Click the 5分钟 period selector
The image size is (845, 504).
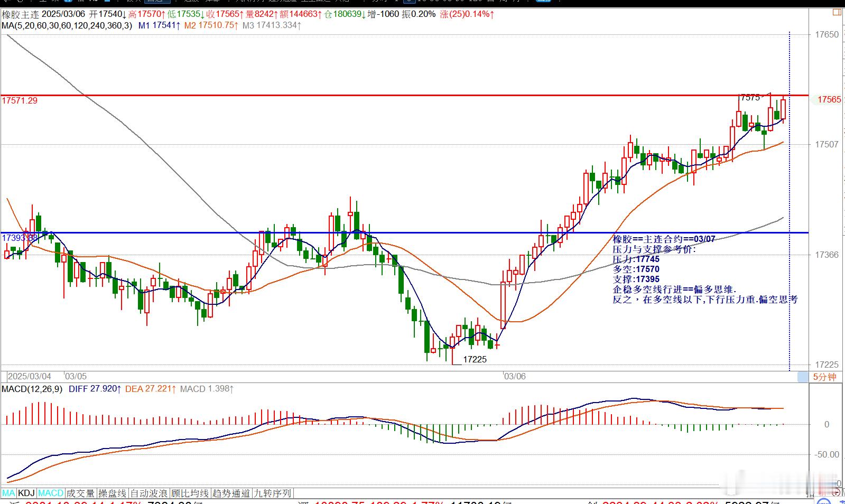click(x=824, y=377)
